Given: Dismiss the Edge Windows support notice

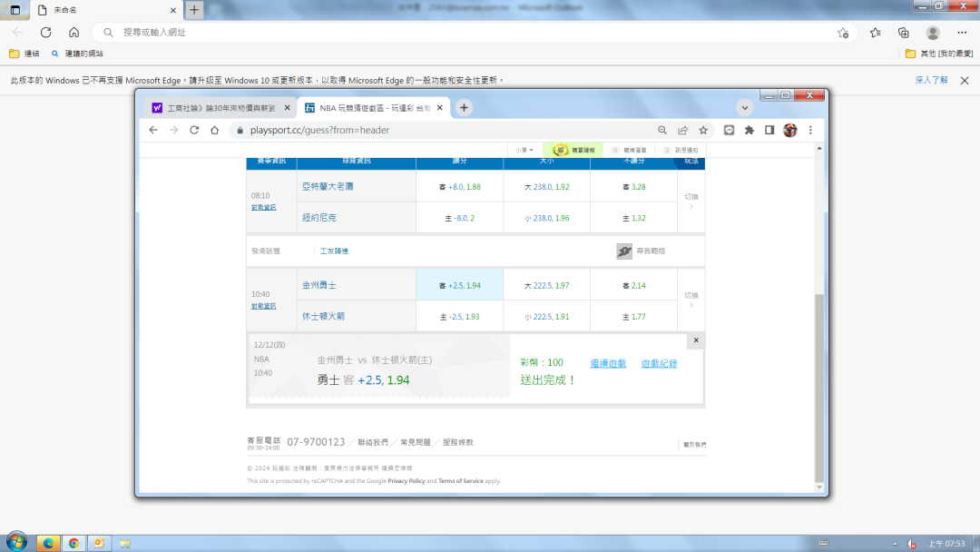Looking at the screenshot, I should tap(965, 81).
